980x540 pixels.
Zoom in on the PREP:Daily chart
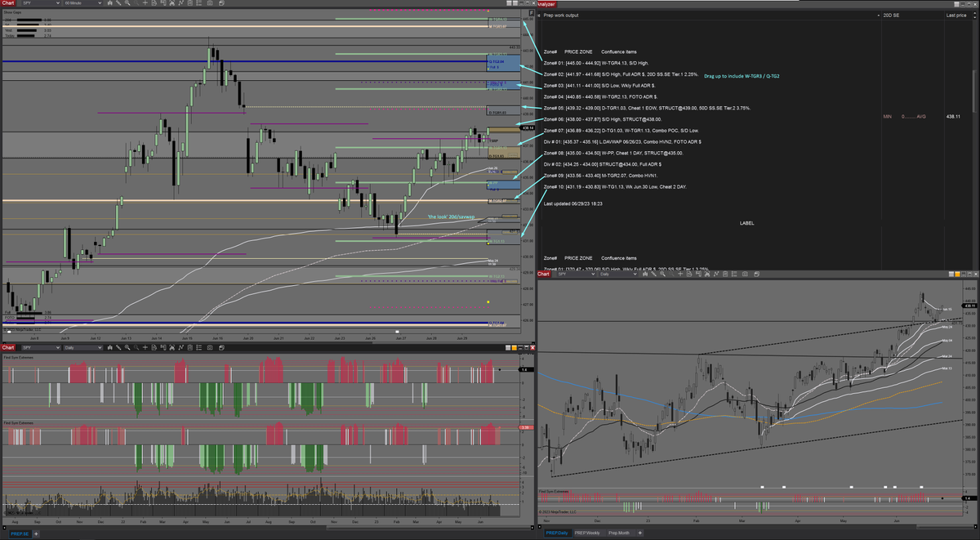point(662,274)
